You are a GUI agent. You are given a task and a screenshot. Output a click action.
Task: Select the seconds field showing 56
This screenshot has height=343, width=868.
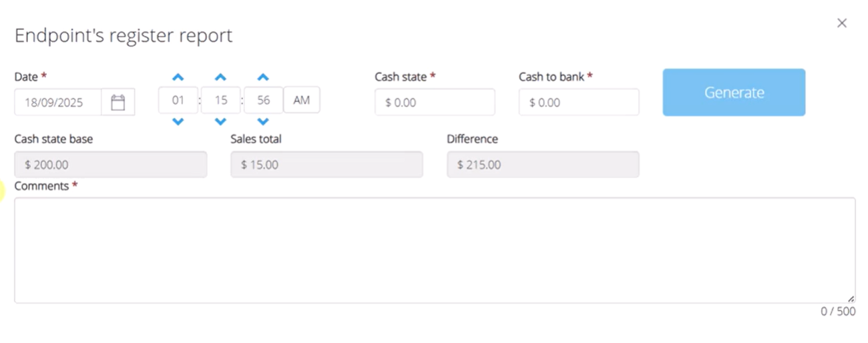[263, 100]
